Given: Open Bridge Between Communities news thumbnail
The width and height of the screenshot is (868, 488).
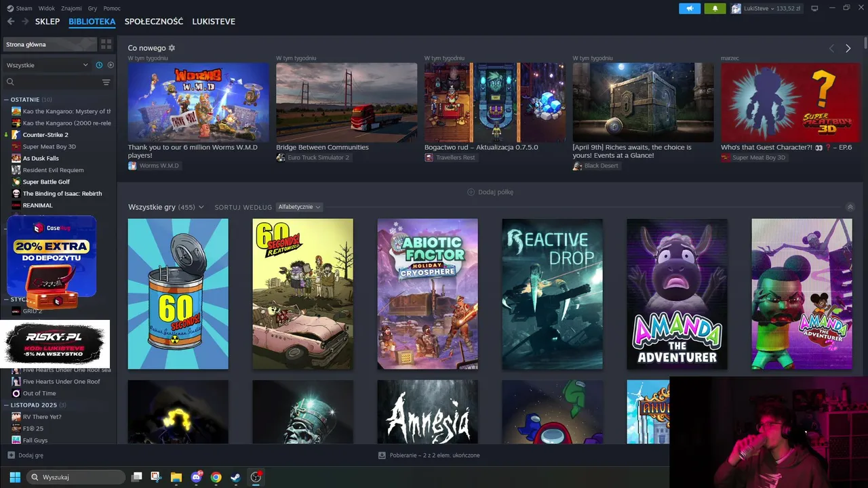Looking at the screenshot, I should [347, 102].
